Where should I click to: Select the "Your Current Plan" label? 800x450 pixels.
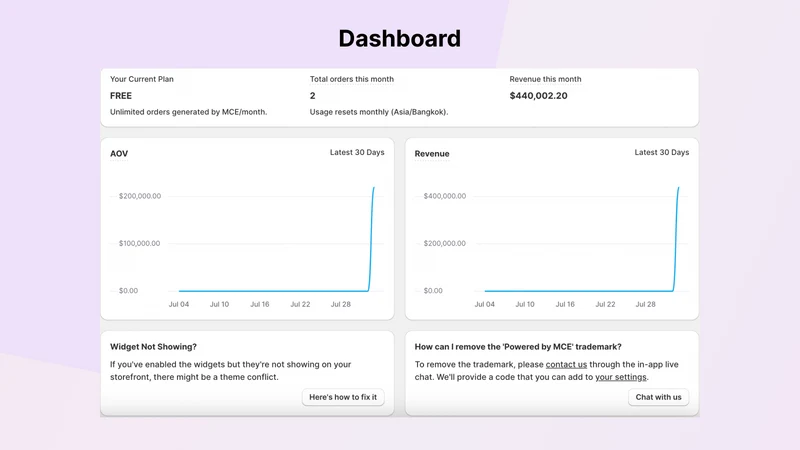coord(142,79)
